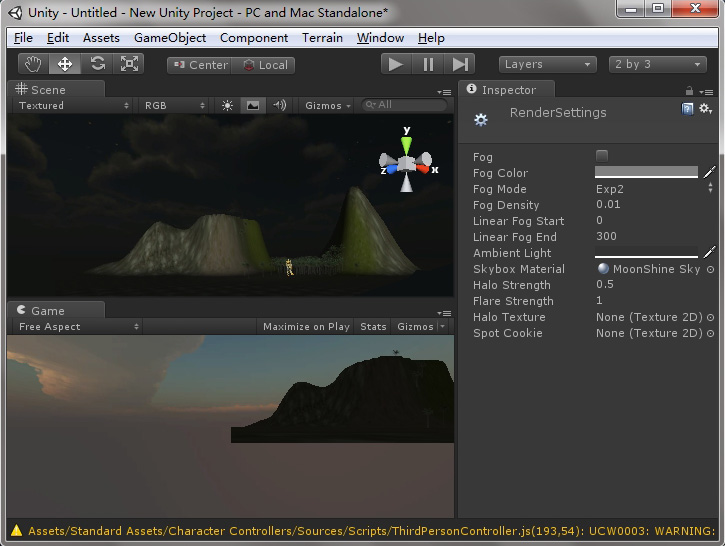Open the 2 by 3 layout dropdown
Screen dimensions: 725x546
tap(657, 64)
